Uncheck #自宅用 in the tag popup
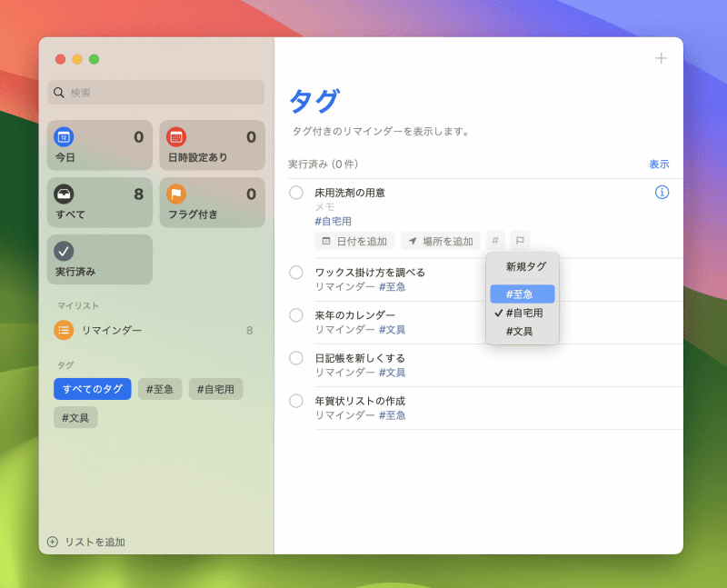Image resolution: width=727 pixels, height=588 pixels. point(523,314)
